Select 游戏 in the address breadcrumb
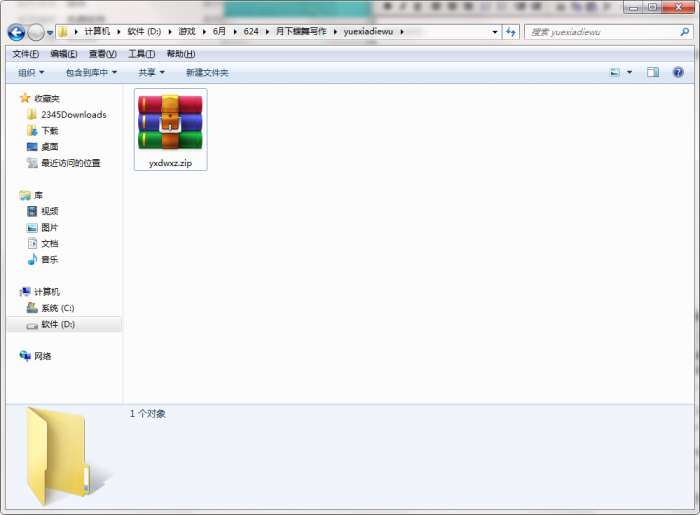The width and height of the screenshot is (700, 515). pyautogui.click(x=187, y=31)
